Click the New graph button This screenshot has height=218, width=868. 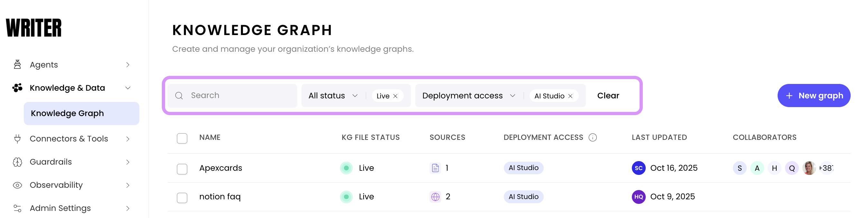tap(813, 96)
